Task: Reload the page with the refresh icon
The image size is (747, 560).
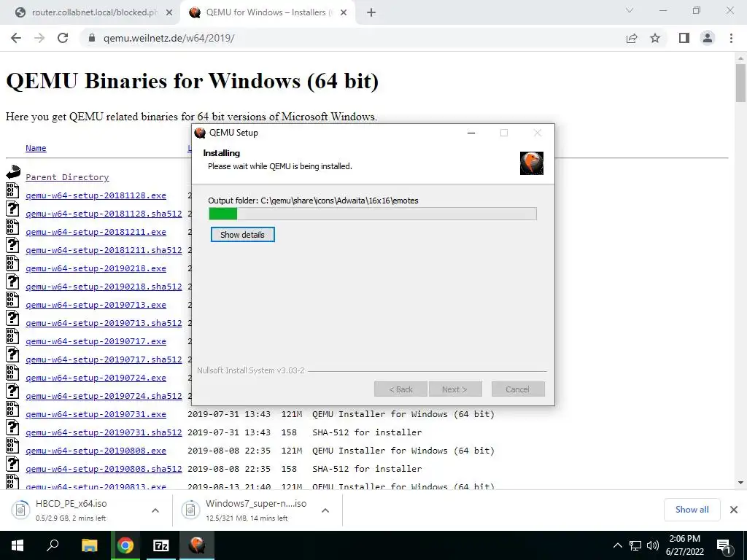Action: [x=63, y=38]
